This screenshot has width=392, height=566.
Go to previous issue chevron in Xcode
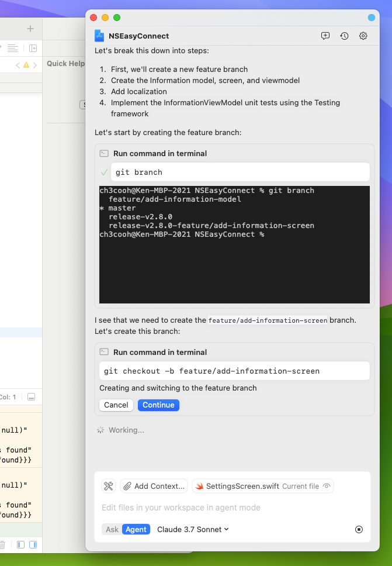click(x=18, y=65)
